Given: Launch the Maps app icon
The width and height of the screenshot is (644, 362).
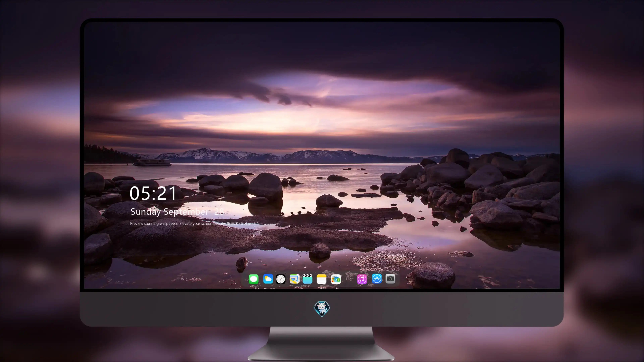Looking at the screenshot, I should pos(294,279).
